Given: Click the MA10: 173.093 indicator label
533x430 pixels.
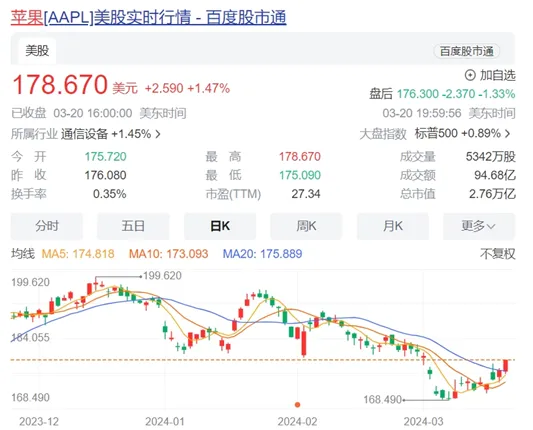Looking at the screenshot, I should [x=168, y=254].
